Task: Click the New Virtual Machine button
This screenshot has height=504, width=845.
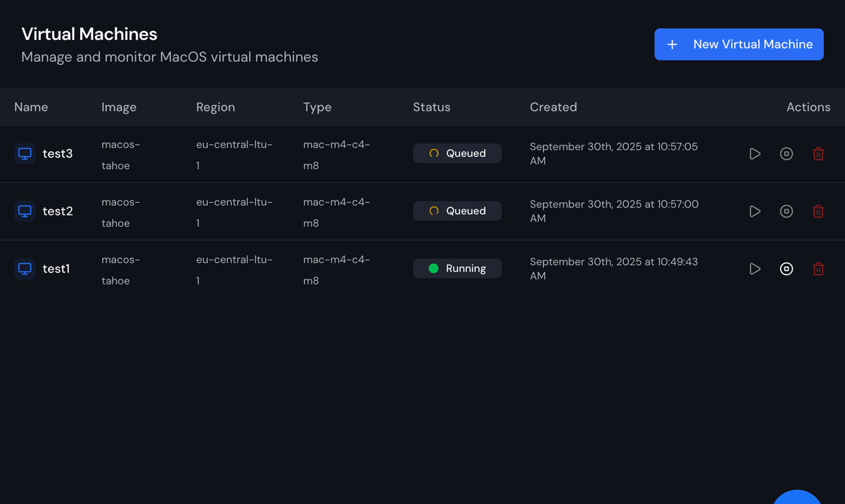Action: coord(739,44)
